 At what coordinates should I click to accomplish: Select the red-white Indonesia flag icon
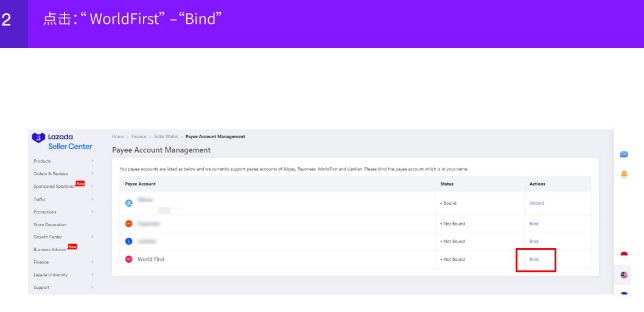(624, 254)
